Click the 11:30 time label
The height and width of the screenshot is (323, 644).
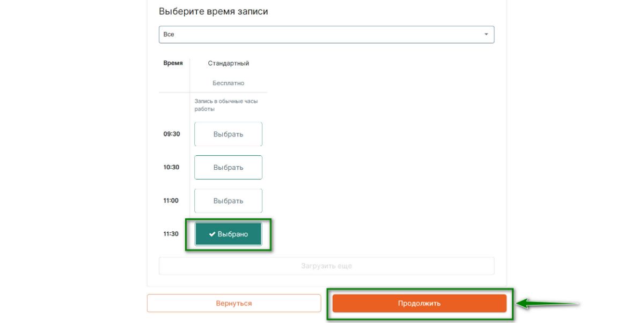(171, 234)
